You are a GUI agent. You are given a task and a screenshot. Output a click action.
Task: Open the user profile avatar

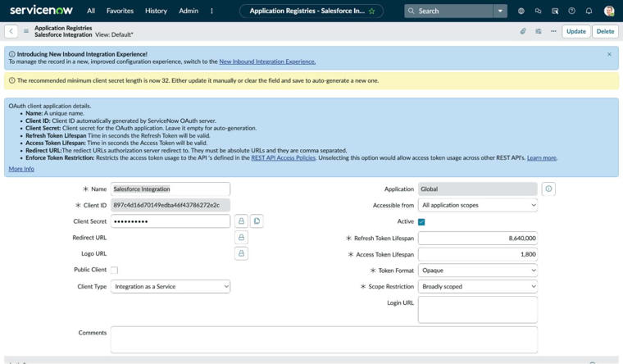click(609, 11)
